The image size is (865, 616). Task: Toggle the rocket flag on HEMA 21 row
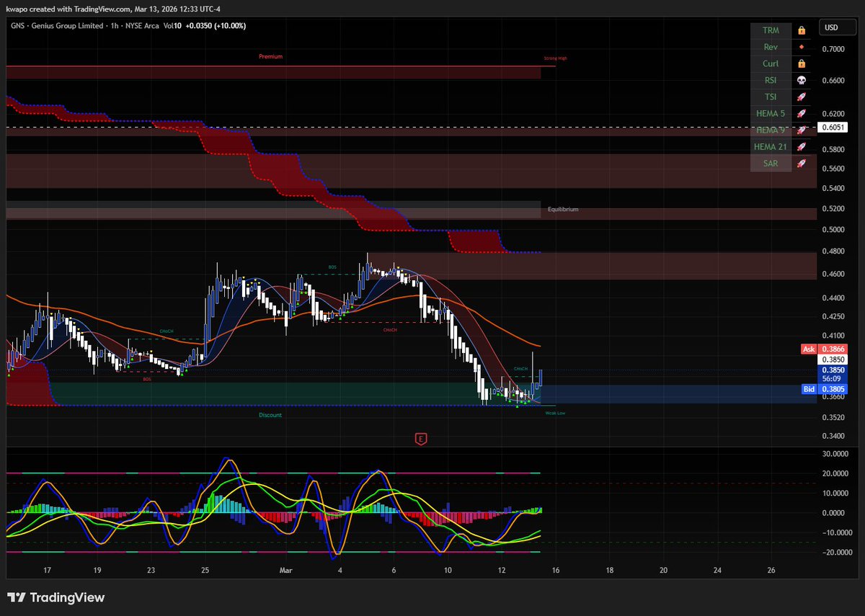tap(800, 146)
